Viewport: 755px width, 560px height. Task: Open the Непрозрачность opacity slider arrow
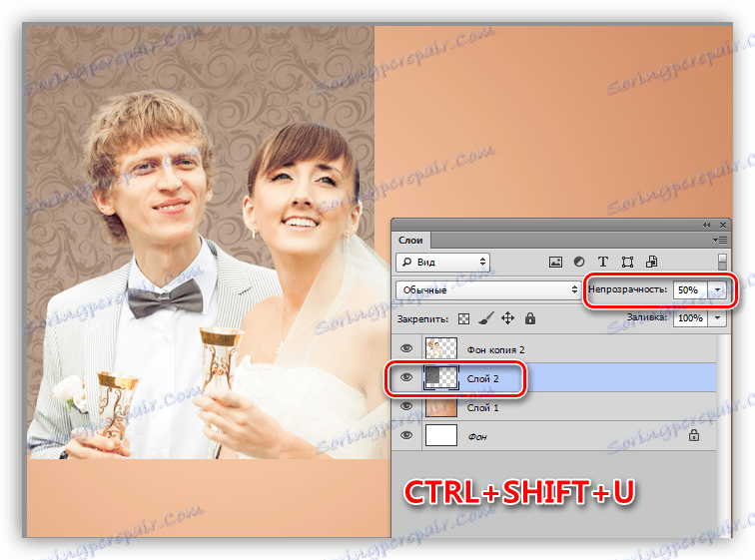(x=717, y=289)
